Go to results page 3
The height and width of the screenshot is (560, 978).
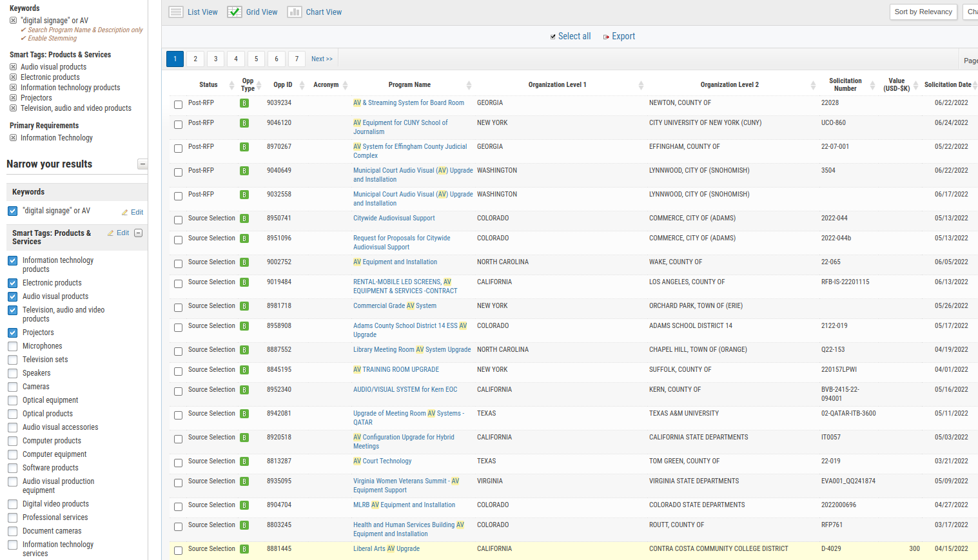coord(215,59)
